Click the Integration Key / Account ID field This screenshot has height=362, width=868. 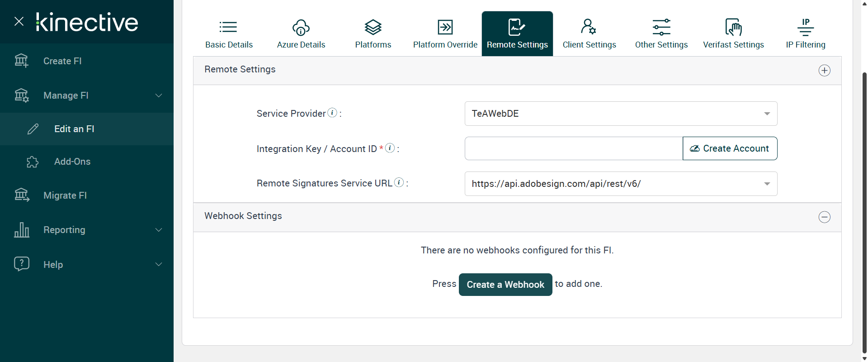pyautogui.click(x=573, y=148)
